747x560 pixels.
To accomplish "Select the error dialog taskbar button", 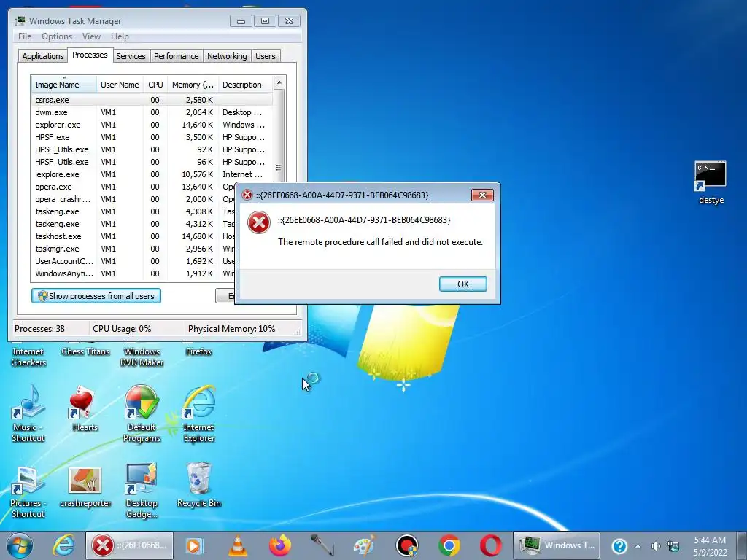I will pyautogui.click(x=130, y=545).
